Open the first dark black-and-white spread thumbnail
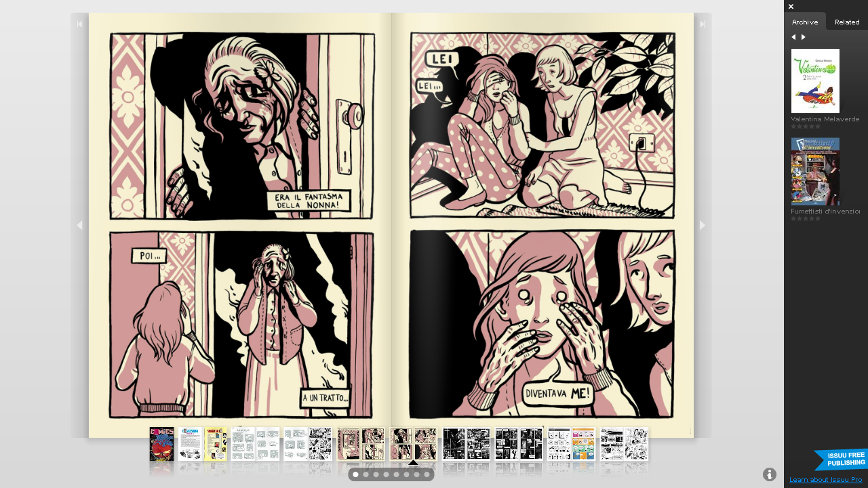The width and height of the screenshot is (868, 488). pyautogui.click(x=467, y=444)
